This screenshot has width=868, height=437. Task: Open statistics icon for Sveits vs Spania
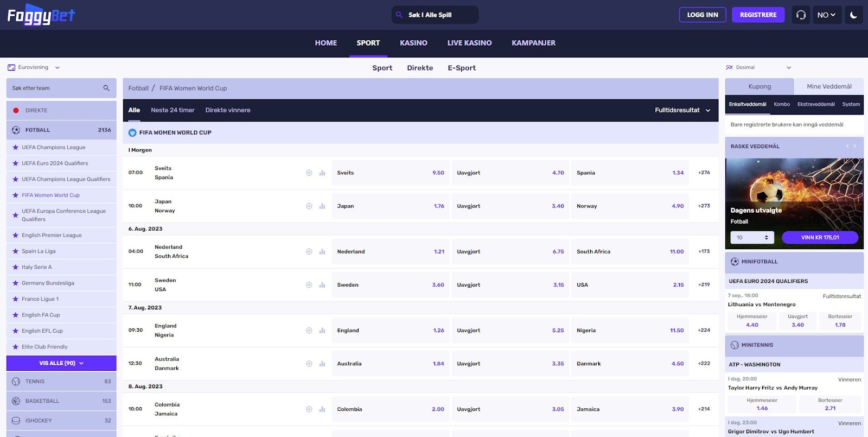322,173
